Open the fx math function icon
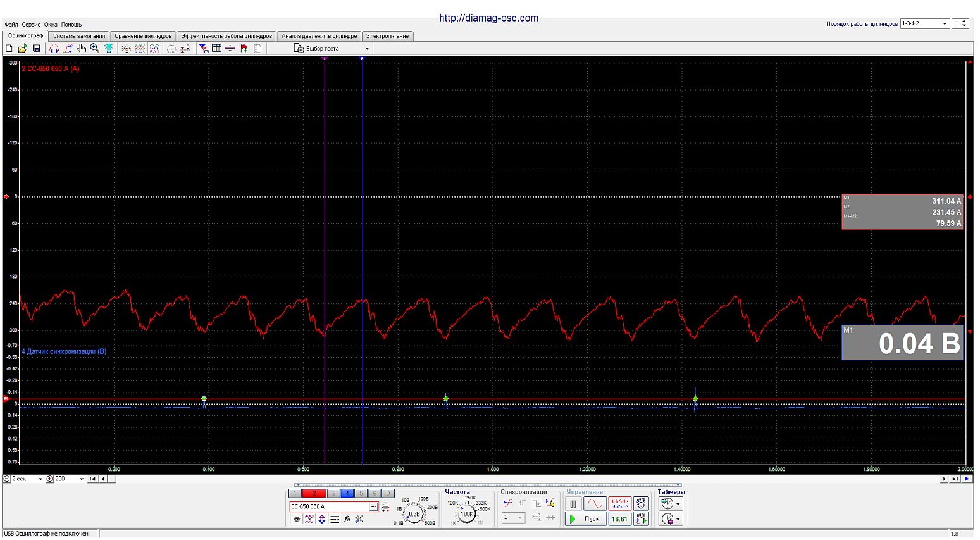This screenshot has width=980, height=540. (x=347, y=519)
